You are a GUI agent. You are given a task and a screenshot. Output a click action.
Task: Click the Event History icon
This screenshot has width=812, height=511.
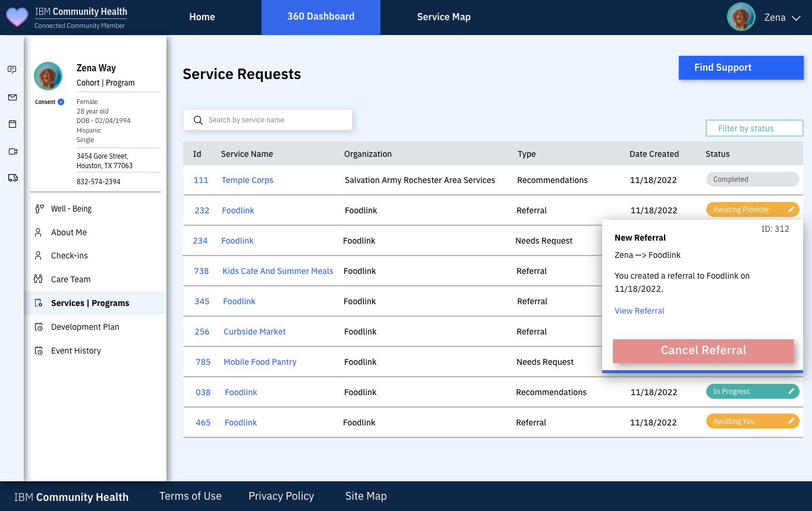(x=39, y=351)
